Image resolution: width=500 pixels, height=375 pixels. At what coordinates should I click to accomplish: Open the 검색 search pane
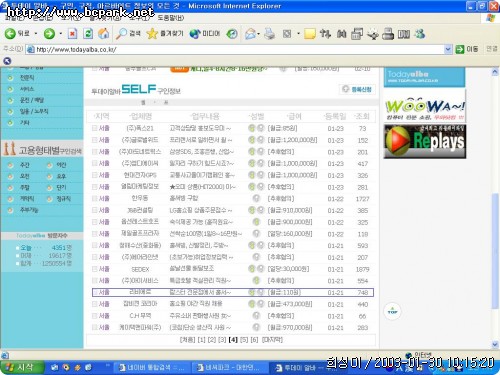128,33
